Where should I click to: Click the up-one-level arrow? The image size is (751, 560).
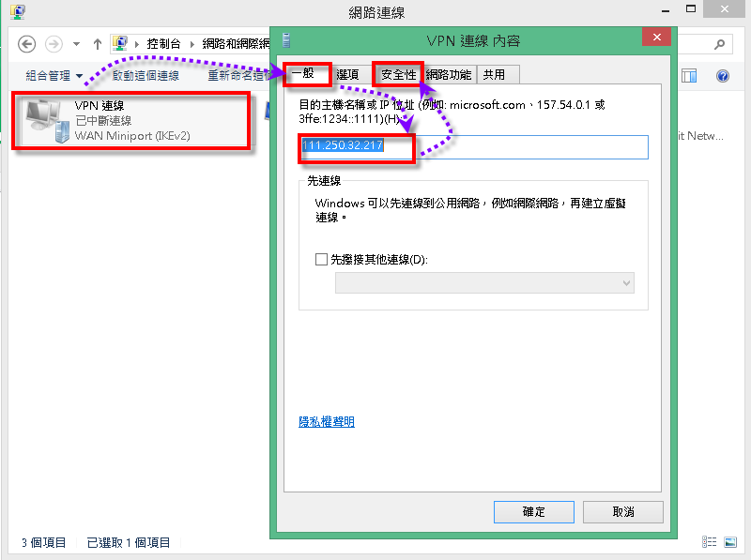98,44
